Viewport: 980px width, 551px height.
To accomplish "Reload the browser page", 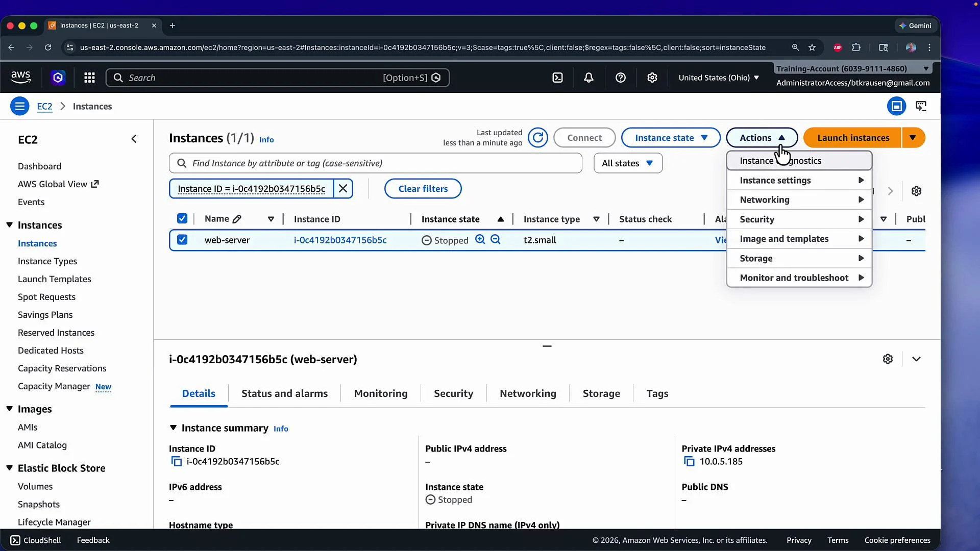I will (48, 47).
